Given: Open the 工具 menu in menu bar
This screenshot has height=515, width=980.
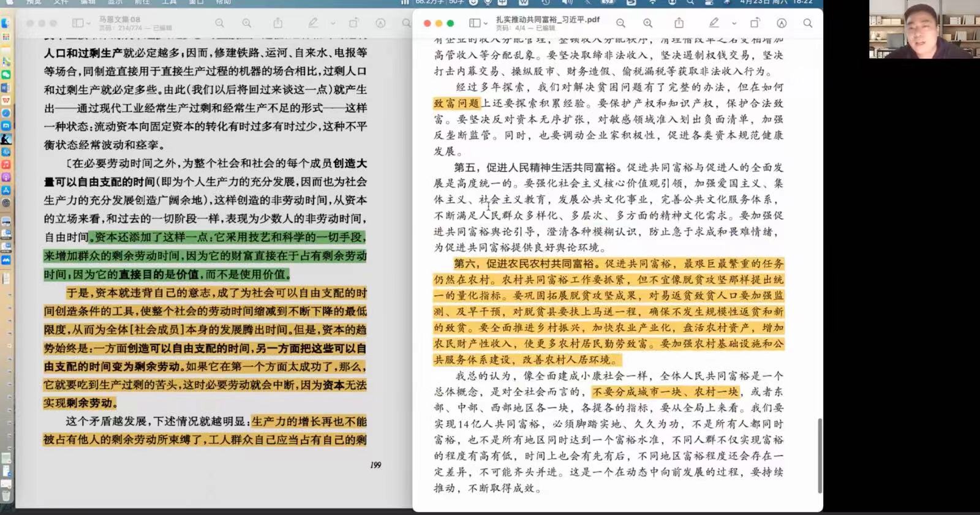Looking at the screenshot, I should (169, 2).
